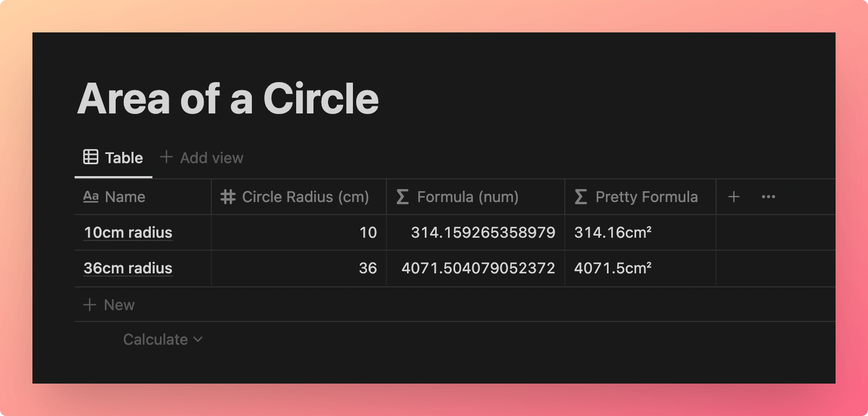Screen dimensions: 868x416
Task: Open the three-dots table options menu
Action: (769, 197)
